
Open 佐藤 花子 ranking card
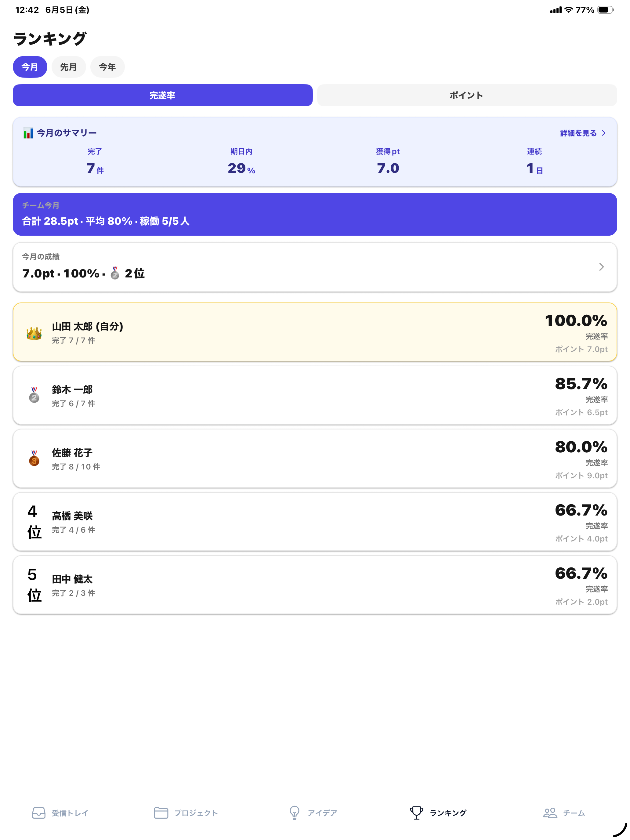315,458
